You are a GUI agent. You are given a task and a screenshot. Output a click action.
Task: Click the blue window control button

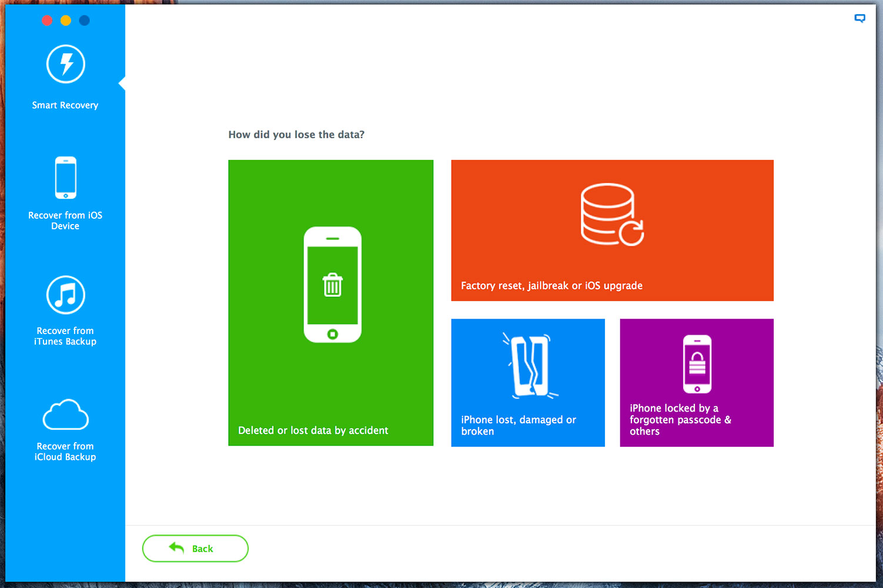tap(85, 21)
